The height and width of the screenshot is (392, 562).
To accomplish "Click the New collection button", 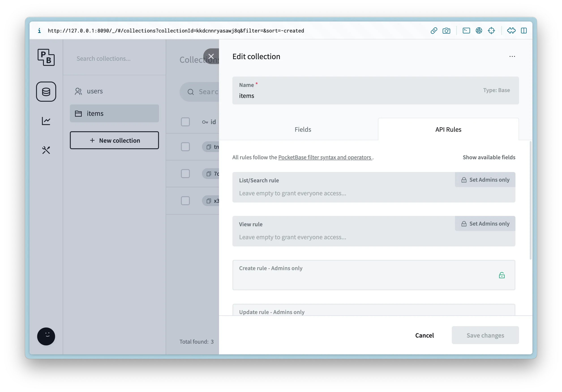I will coord(114,140).
